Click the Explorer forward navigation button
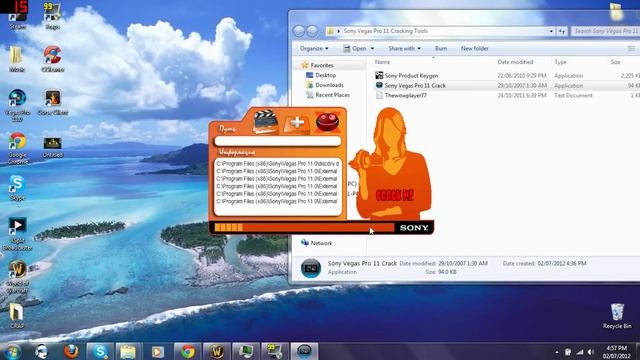The image size is (640, 360). [312, 31]
